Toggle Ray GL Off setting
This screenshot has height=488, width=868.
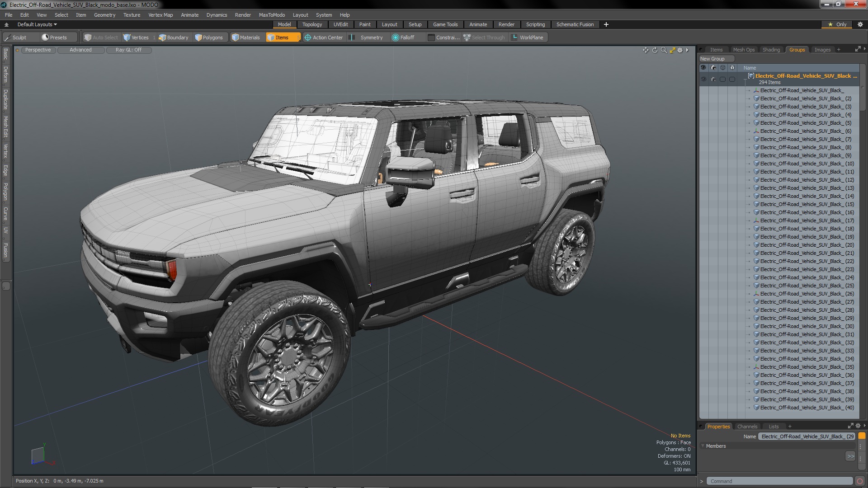(x=128, y=50)
